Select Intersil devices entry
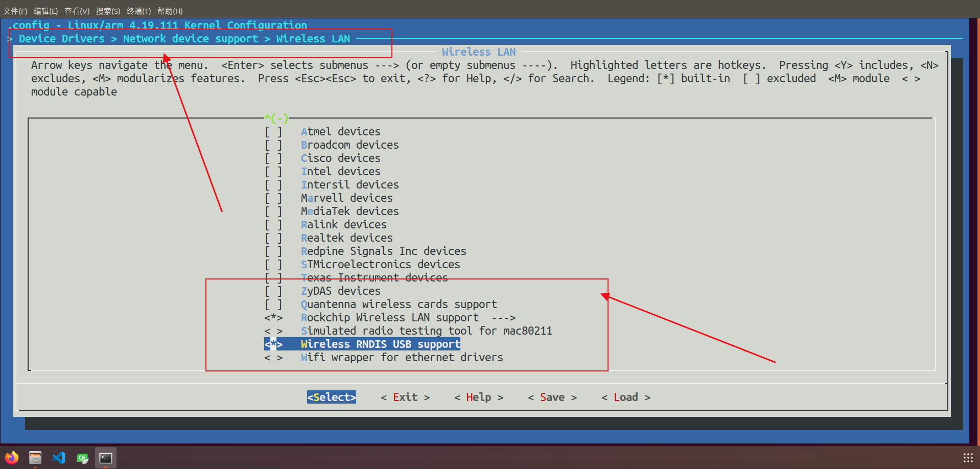980x469 pixels. 349,185
